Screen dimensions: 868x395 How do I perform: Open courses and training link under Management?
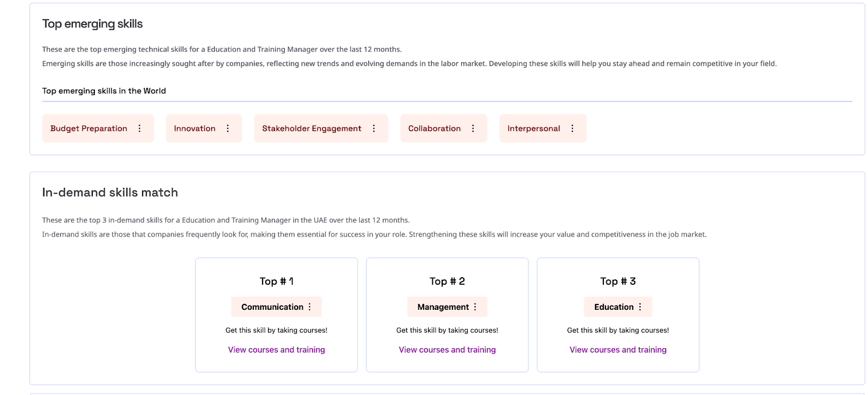[x=447, y=350]
